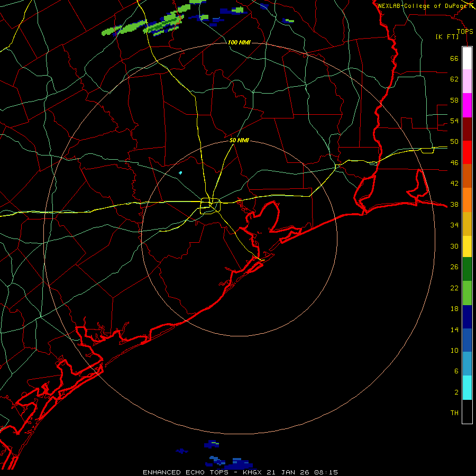Click the "14" legend value
This screenshot has height=476, width=476.
click(x=454, y=329)
